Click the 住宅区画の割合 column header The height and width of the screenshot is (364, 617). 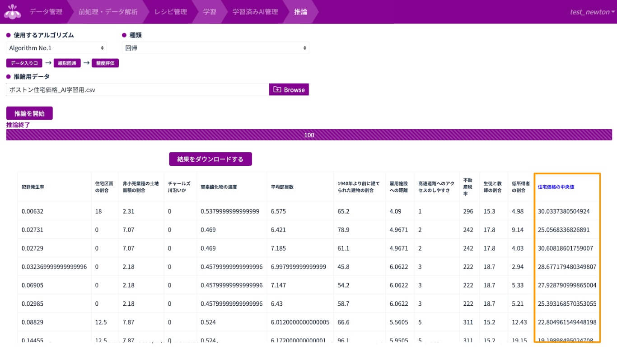(105, 187)
